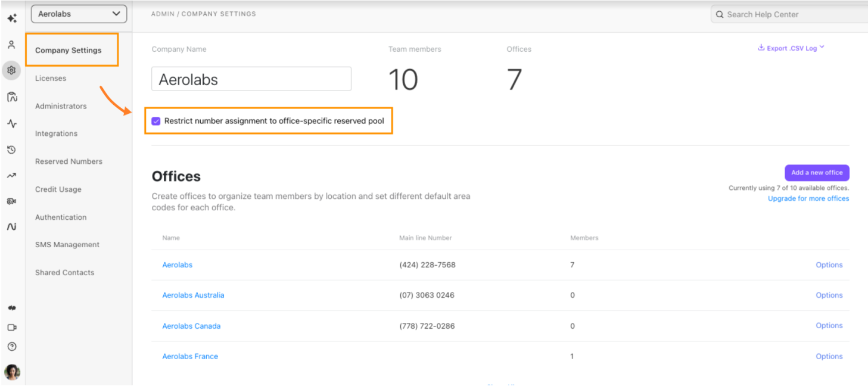Click the Dialpad logo icon near bottom rail
868x386 pixels.
11,308
